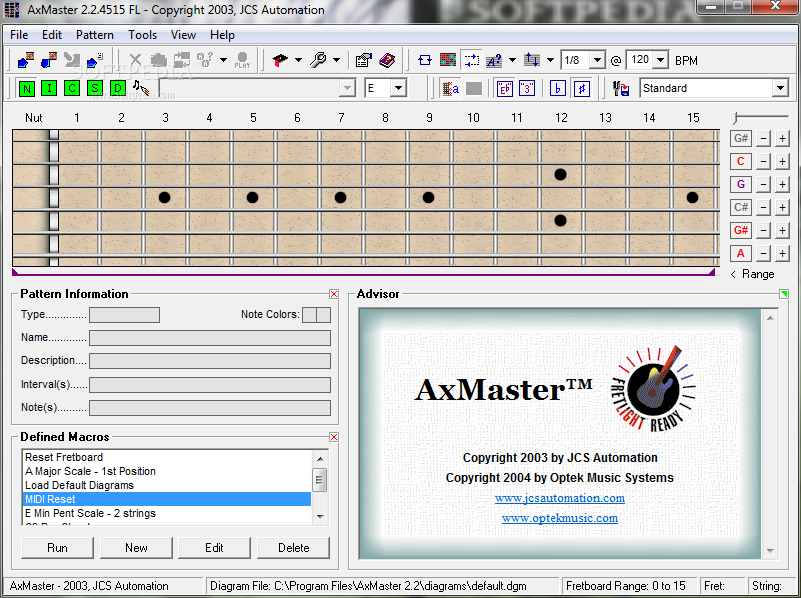Click the tuning fork save icon

click(x=621, y=89)
